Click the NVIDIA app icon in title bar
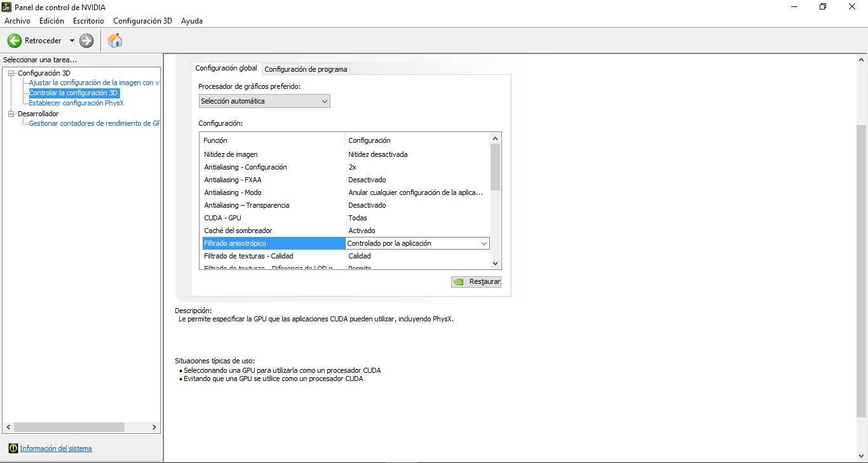The width and height of the screenshot is (868, 463). pyautogui.click(x=6, y=7)
